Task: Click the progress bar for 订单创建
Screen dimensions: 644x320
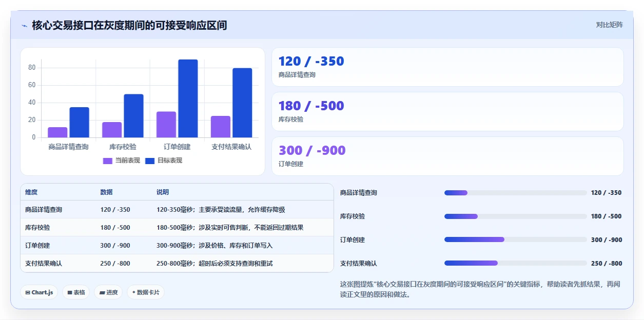Action: click(516, 239)
